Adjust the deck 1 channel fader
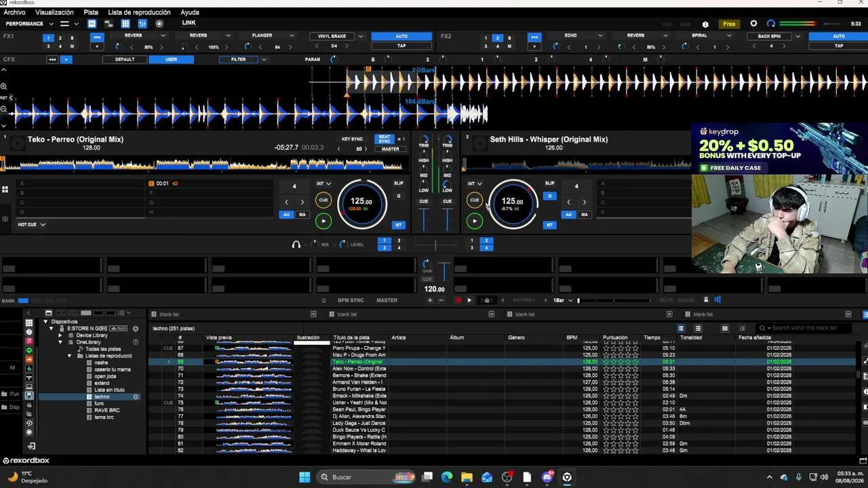 pos(424,220)
